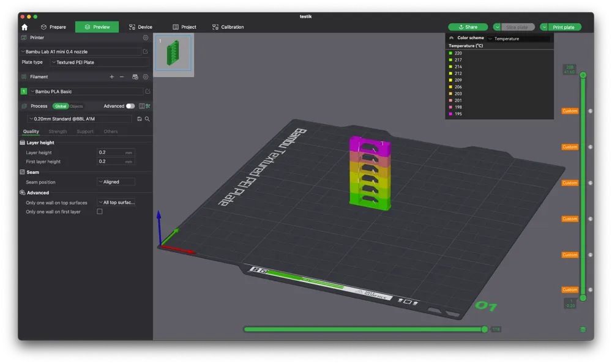Remove a filament with the minus icon

(122, 77)
